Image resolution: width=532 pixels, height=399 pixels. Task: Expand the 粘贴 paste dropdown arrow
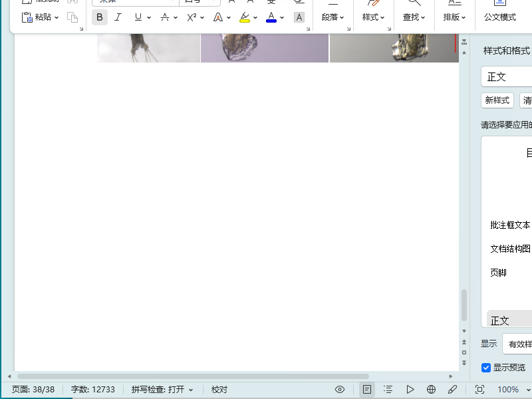pyautogui.click(x=57, y=17)
